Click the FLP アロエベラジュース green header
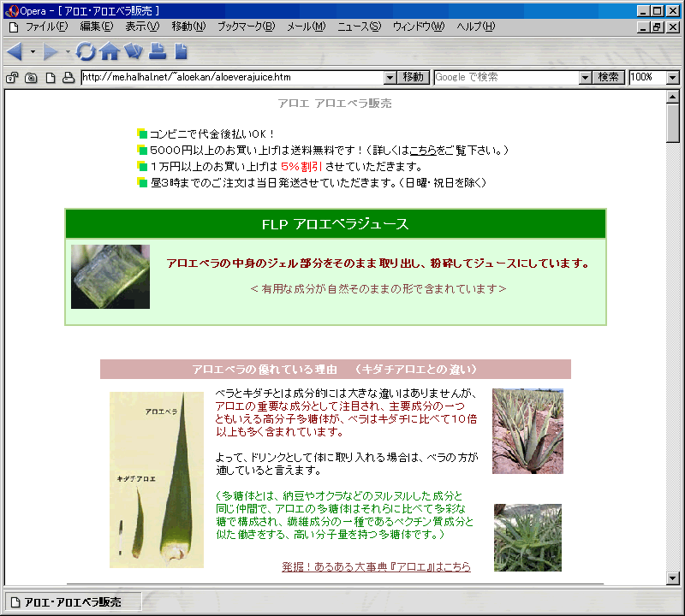This screenshot has height=616, width=685. click(x=336, y=224)
